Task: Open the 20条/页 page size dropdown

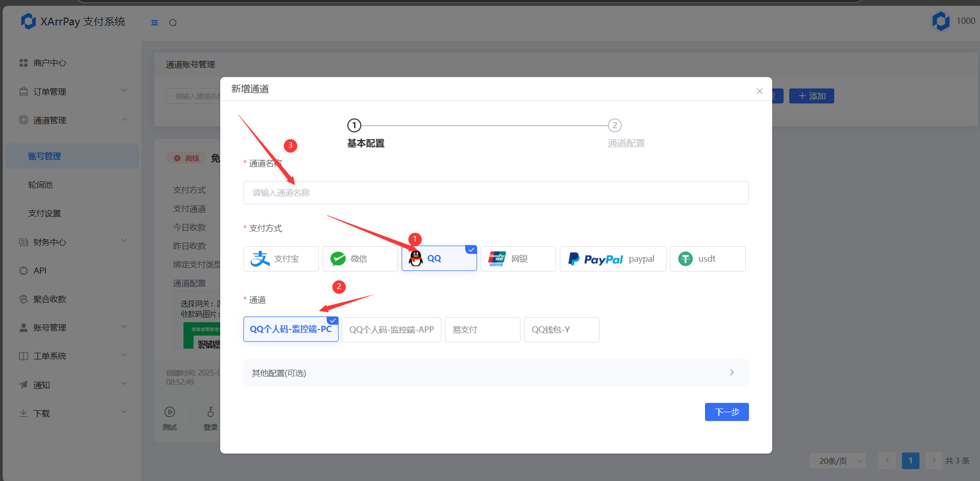Action: (x=837, y=460)
